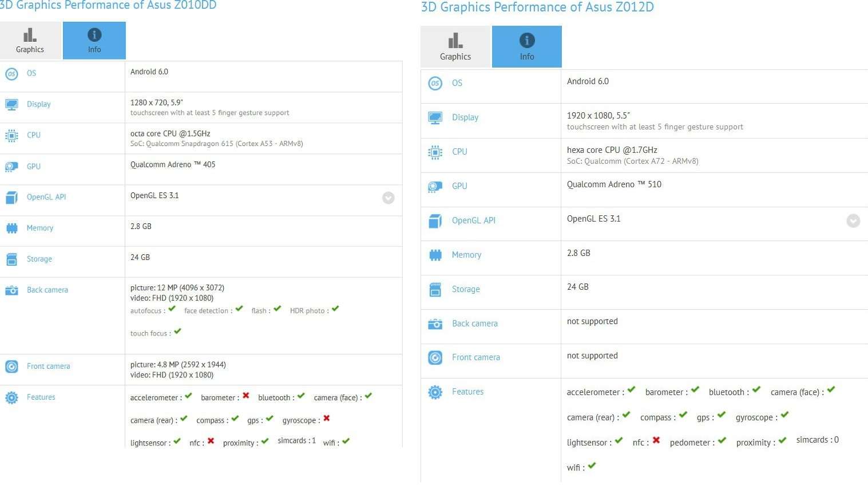
Task: Click the OpenGL API label for Z010DD
Action: point(46,198)
